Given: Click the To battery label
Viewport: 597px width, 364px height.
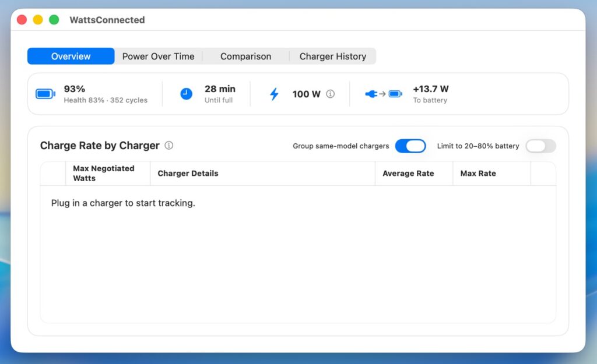Looking at the screenshot, I should point(430,100).
